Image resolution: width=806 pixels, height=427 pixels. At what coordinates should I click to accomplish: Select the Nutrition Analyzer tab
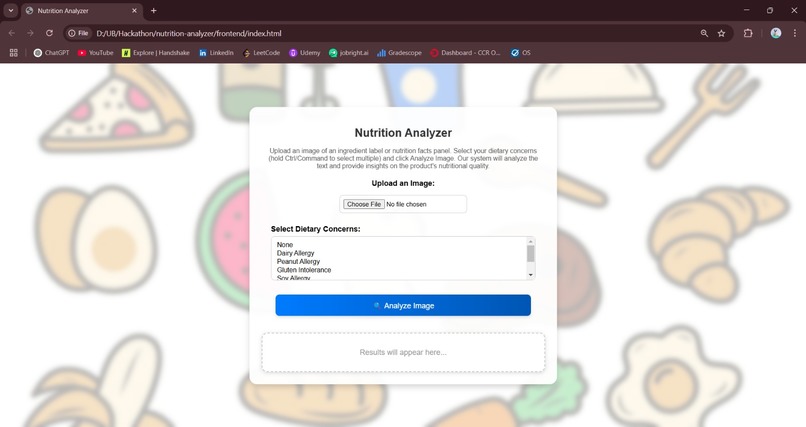click(x=82, y=11)
